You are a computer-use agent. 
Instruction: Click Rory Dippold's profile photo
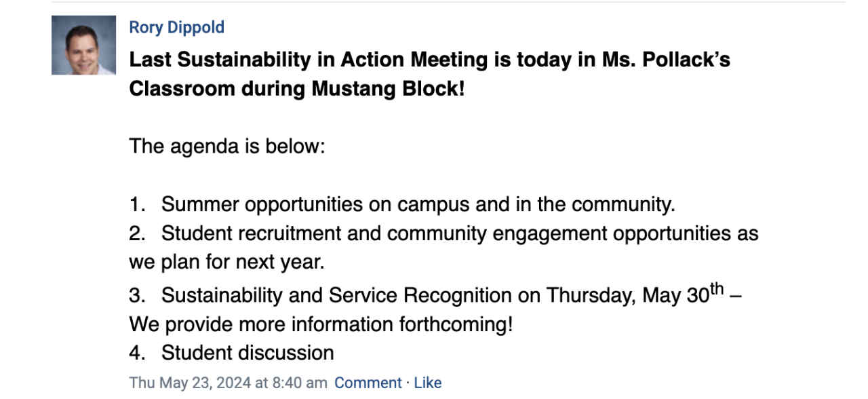(83, 45)
